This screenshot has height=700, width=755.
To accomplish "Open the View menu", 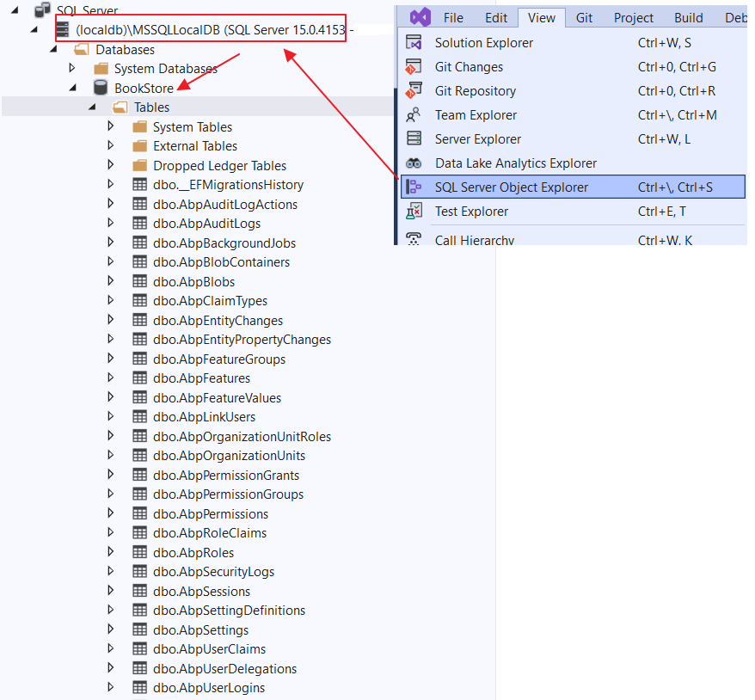I will 541,18.
